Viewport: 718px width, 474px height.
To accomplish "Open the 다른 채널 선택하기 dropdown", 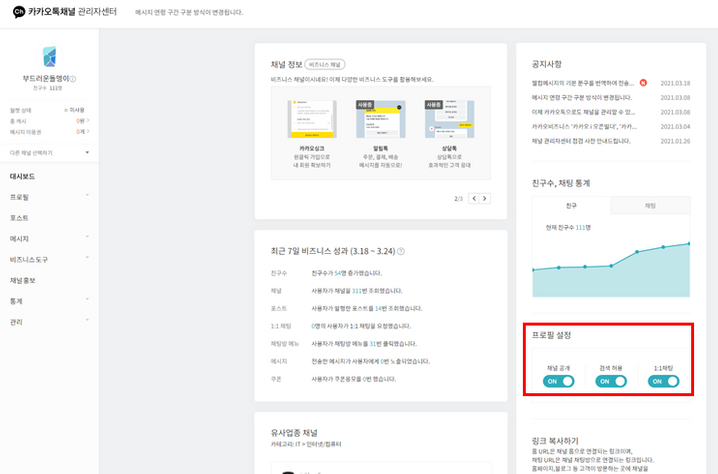I will [49, 153].
